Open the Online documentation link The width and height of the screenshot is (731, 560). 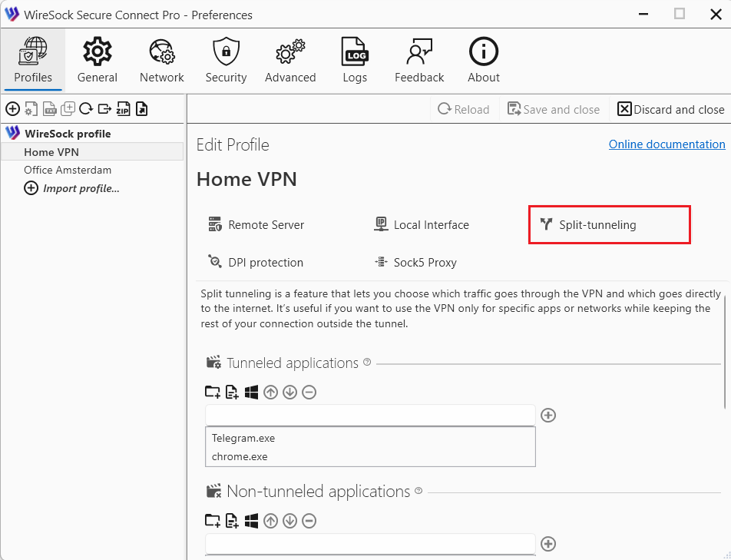point(666,144)
